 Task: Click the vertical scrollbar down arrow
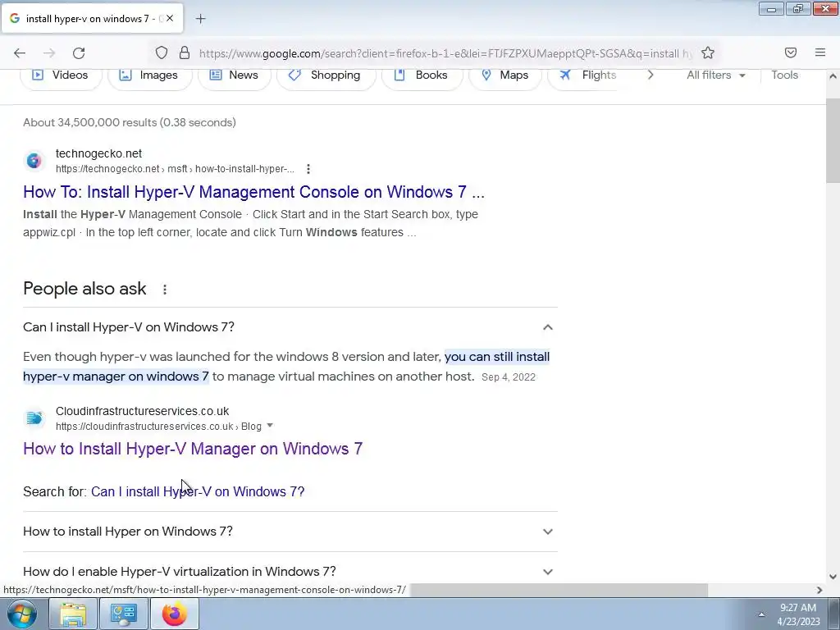[833, 577]
